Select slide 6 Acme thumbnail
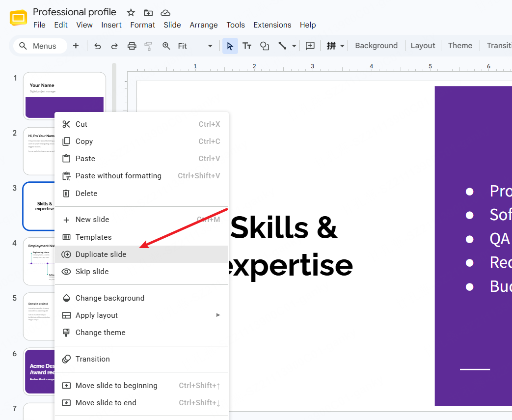This screenshot has height=420, width=512. click(38, 372)
